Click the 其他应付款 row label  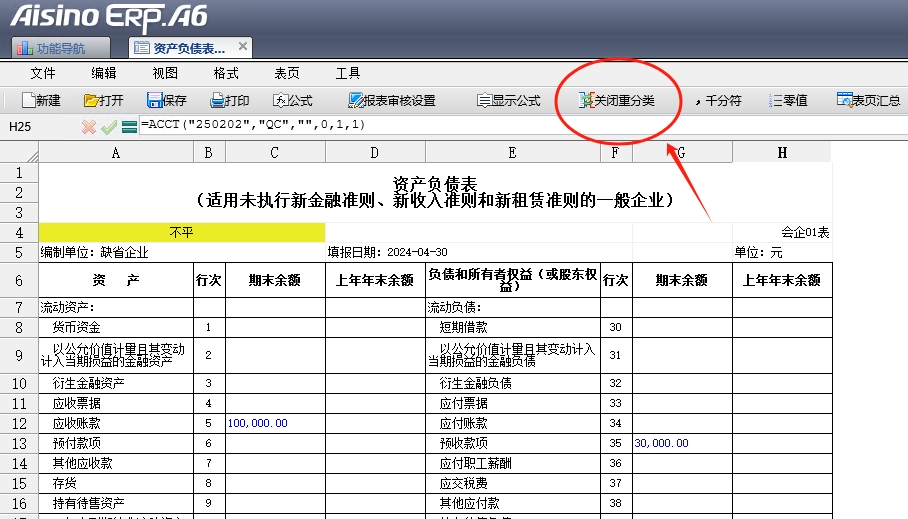(469, 503)
